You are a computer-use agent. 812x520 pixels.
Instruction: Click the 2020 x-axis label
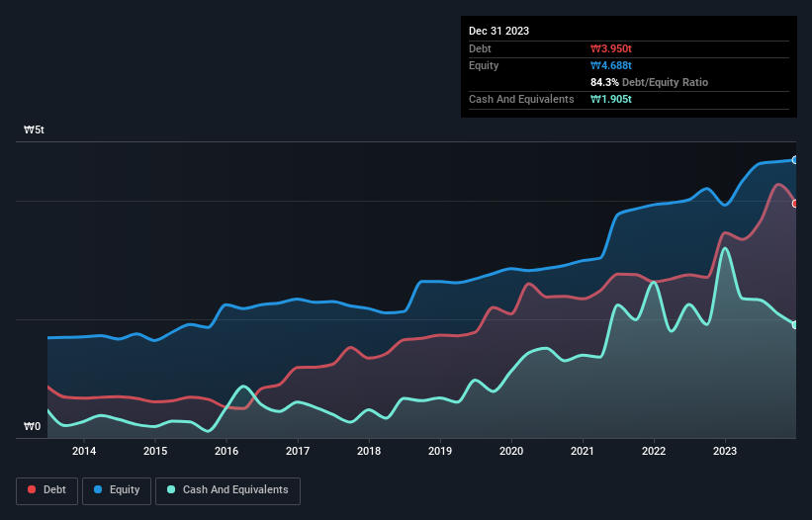pyautogui.click(x=511, y=451)
